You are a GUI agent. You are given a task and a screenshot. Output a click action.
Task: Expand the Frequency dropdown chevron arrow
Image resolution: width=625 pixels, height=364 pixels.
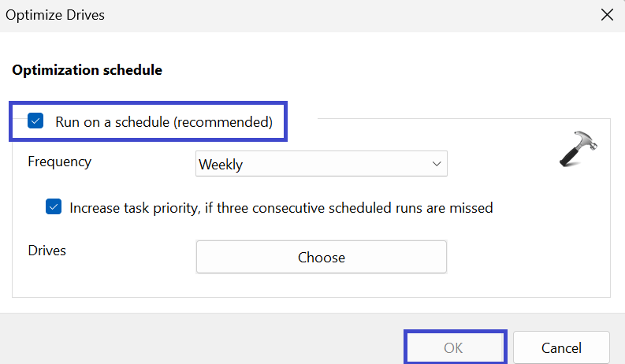pyautogui.click(x=437, y=164)
